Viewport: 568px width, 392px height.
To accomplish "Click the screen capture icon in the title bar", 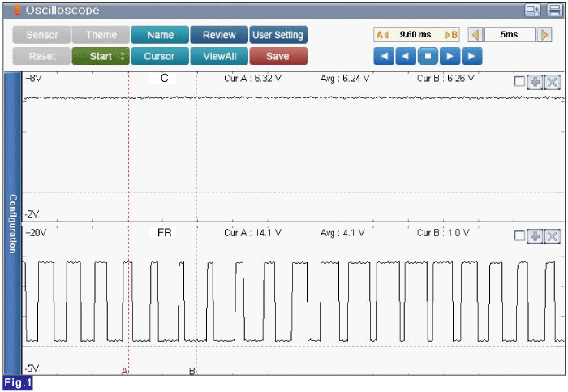I will coord(532,10).
